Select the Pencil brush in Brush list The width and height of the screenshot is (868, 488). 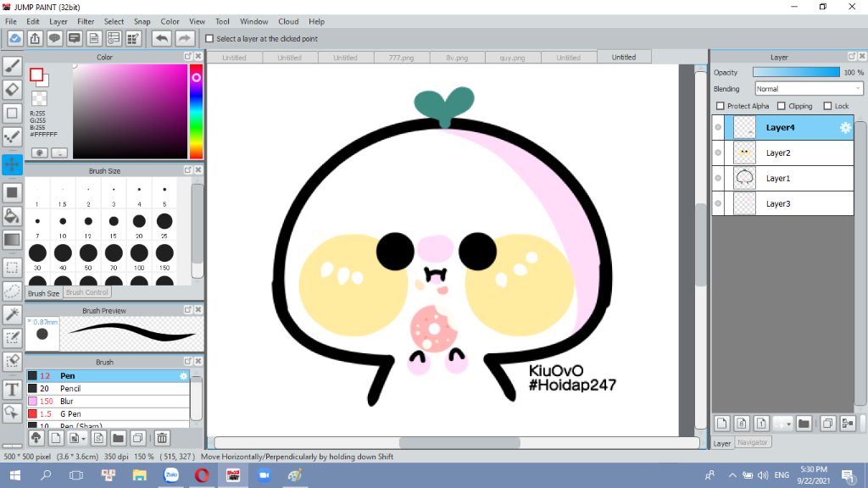[x=108, y=388]
